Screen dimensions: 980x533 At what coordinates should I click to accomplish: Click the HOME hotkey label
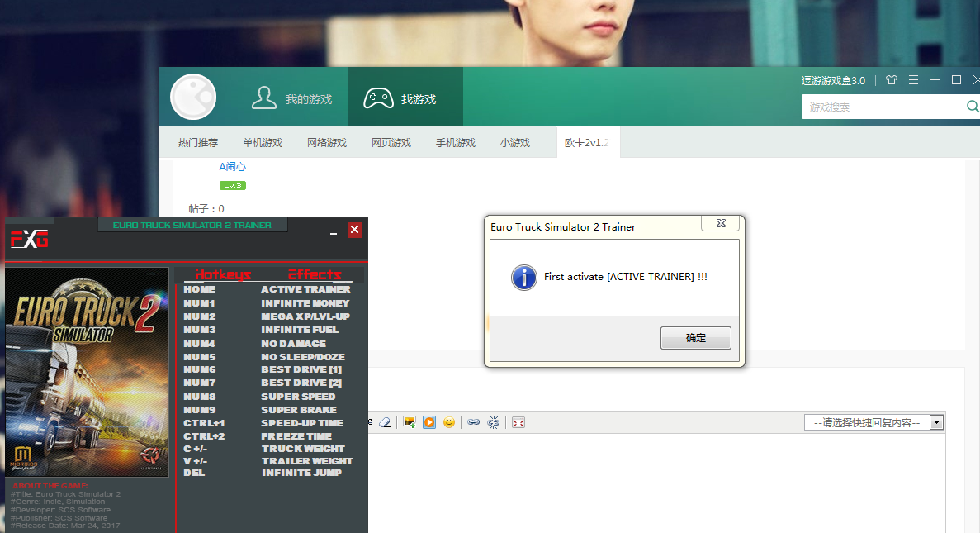point(199,289)
